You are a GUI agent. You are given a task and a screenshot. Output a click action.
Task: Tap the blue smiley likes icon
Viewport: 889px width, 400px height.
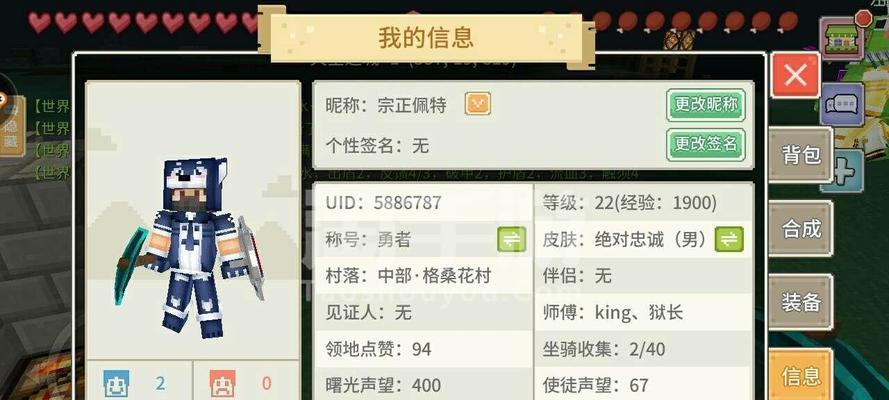[x=116, y=384]
